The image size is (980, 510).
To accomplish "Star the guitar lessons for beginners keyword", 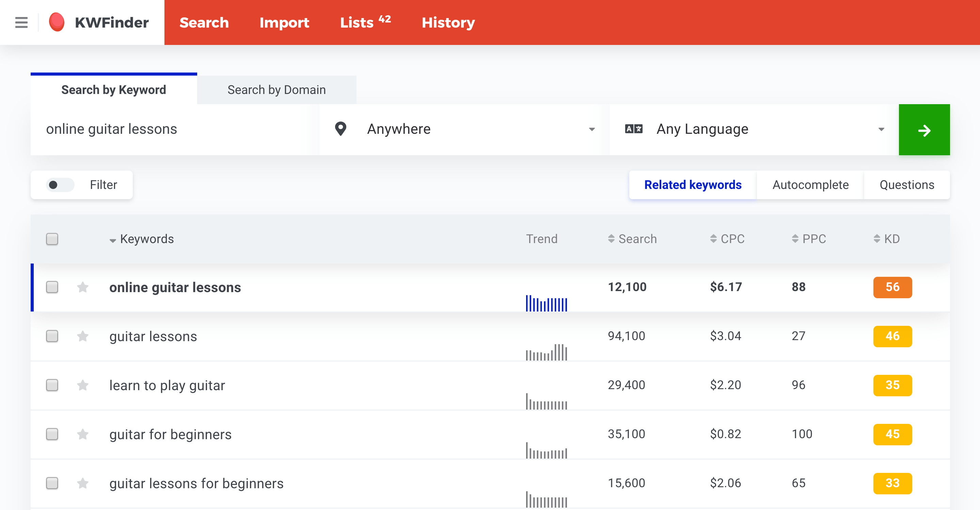I will point(82,483).
